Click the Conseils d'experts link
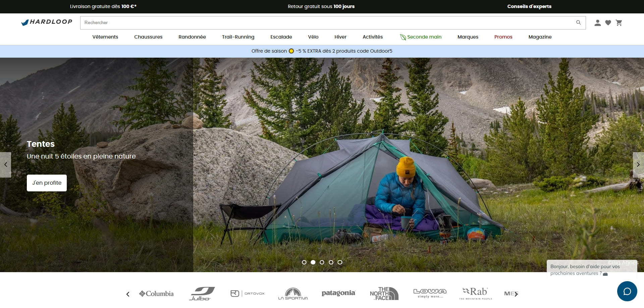Screen dimensions: 644x308 [x=529, y=6]
